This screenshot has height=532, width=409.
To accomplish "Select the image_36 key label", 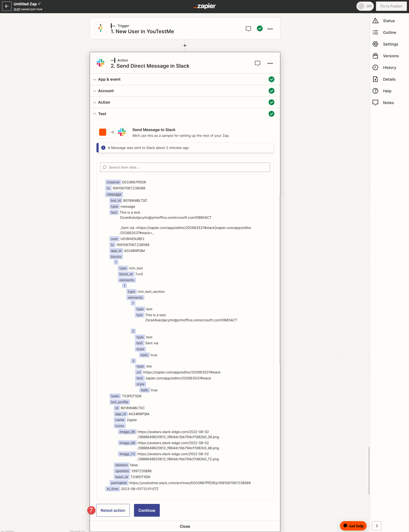I will coord(127,432).
